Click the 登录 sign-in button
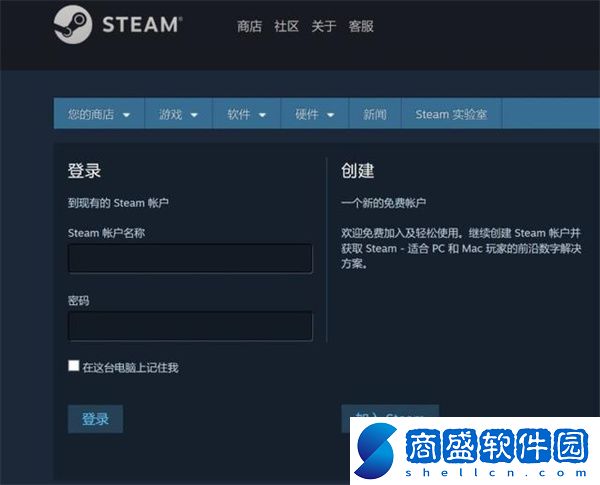The height and width of the screenshot is (485, 600). pos(95,419)
